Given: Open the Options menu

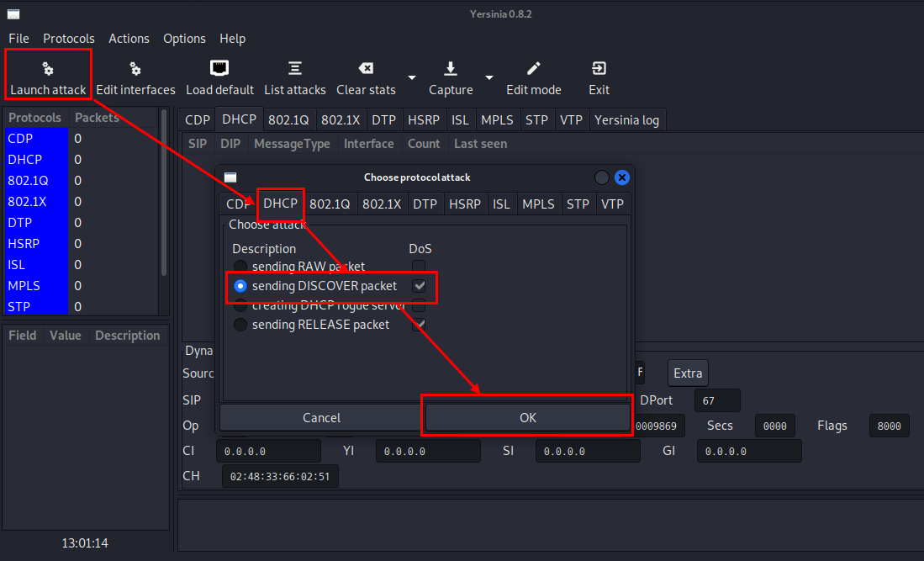Looking at the screenshot, I should point(184,39).
